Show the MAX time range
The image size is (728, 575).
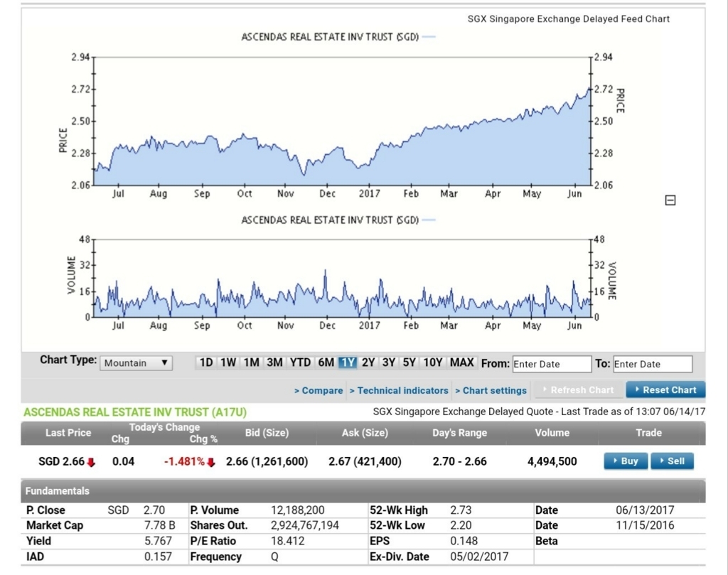tap(462, 362)
